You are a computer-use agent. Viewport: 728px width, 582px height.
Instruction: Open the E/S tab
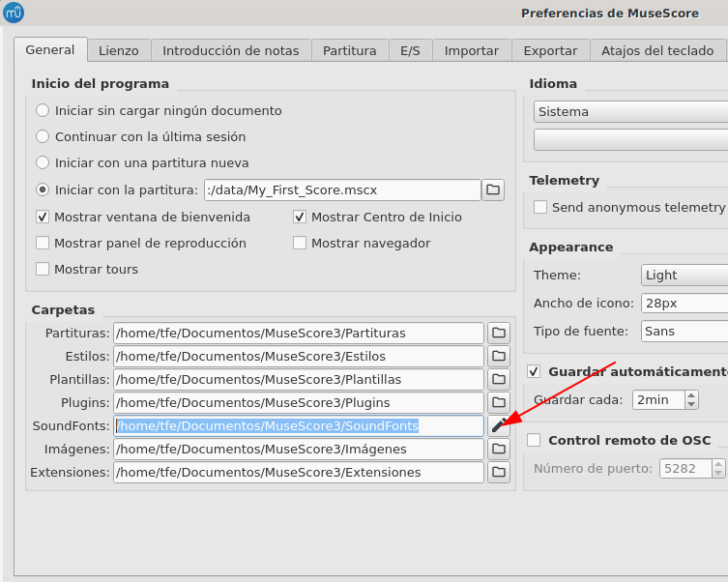pos(411,50)
